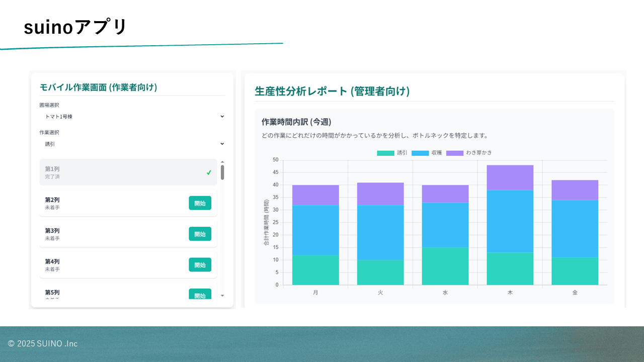
Task: Begin 第4列 using its 開始 button
Action: coord(200,265)
